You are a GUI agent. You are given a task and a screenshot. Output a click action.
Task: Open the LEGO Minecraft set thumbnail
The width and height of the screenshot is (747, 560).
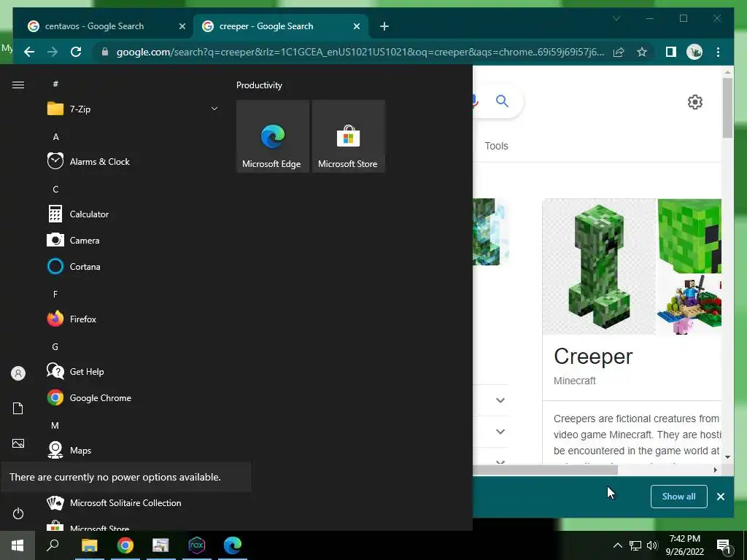tap(689, 305)
